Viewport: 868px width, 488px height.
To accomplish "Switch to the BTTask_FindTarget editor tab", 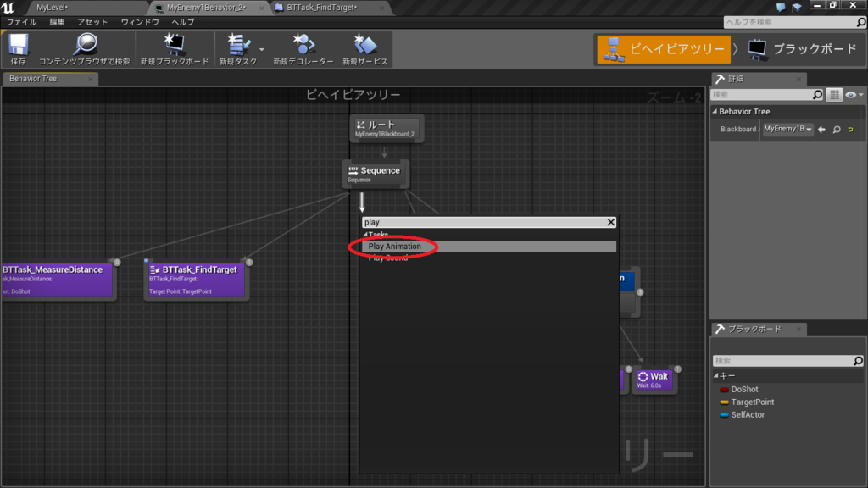I will tap(321, 8).
